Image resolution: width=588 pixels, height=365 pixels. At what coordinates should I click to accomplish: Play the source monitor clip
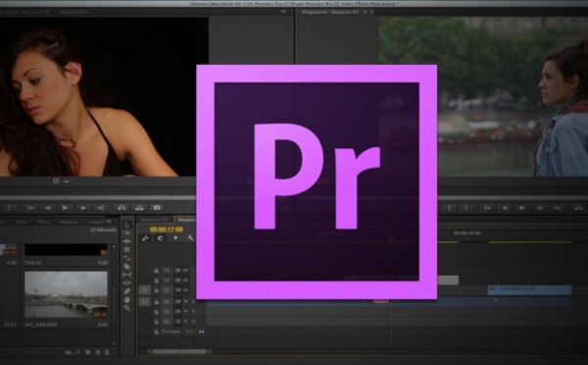pyautogui.click(x=65, y=208)
